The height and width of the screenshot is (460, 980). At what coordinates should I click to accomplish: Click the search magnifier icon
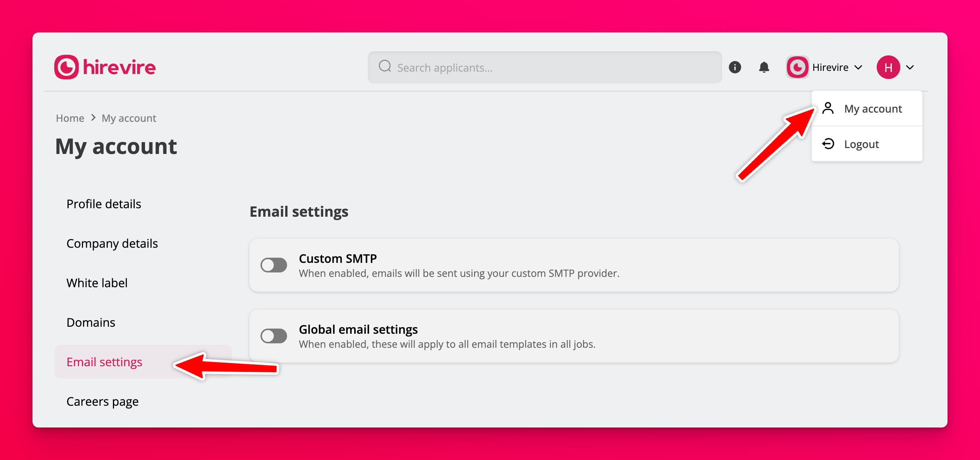384,67
